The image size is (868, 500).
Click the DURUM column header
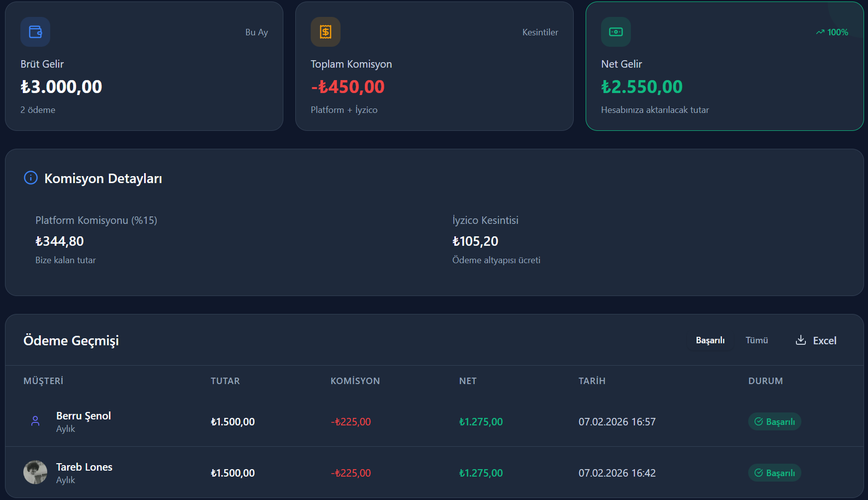point(765,381)
